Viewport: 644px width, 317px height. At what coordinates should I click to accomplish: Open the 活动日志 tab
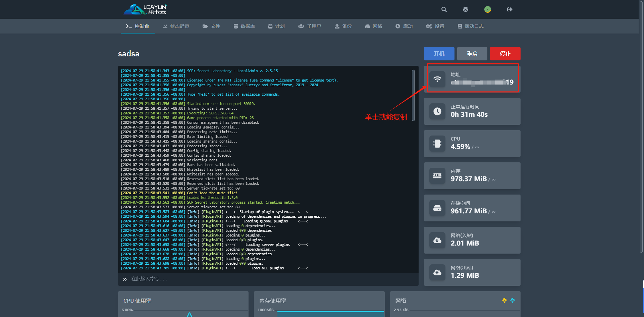(x=471, y=26)
